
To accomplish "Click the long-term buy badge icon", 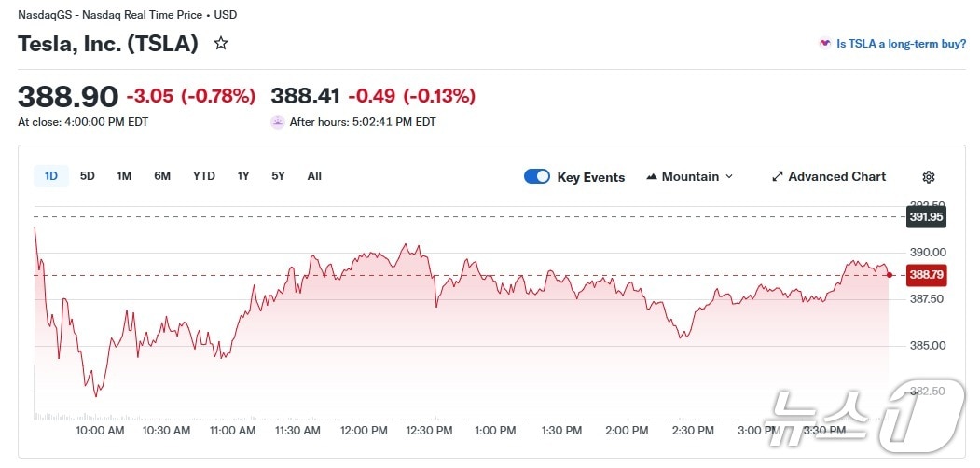I will click(824, 44).
